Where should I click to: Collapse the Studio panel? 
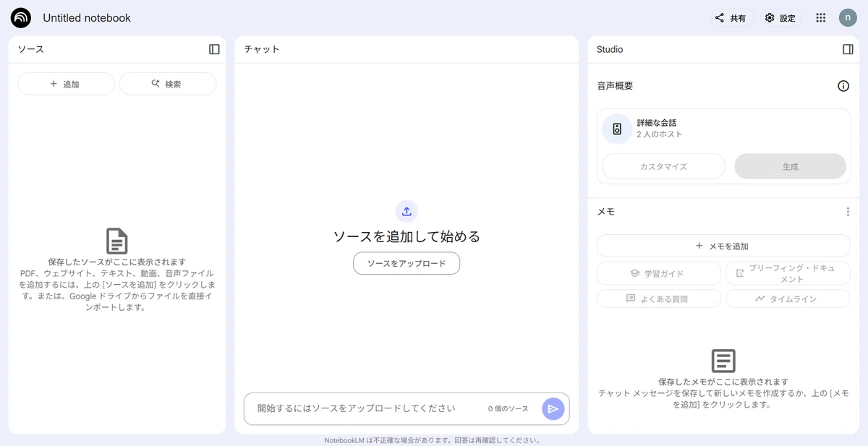[848, 49]
